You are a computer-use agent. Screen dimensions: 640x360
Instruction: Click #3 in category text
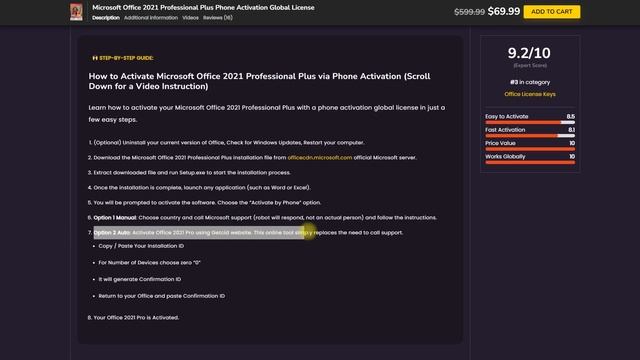(530, 82)
